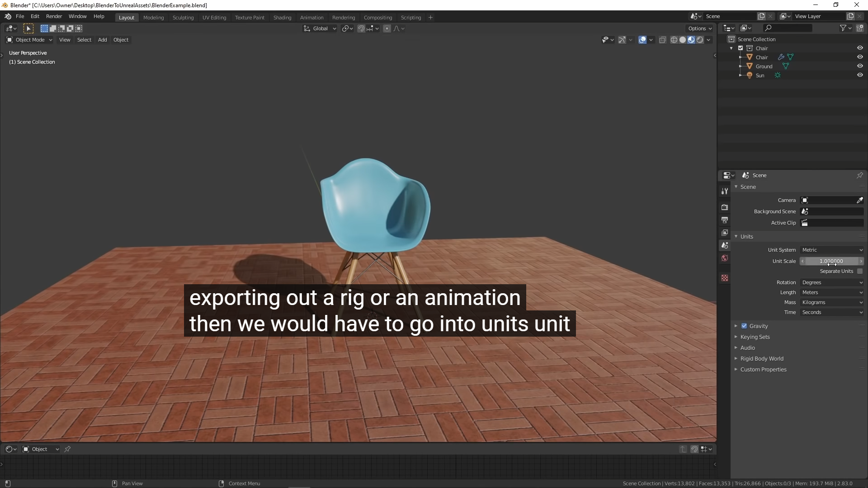Click the camera eyedropper icon
The height and width of the screenshot is (488, 868).
coord(859,200)
